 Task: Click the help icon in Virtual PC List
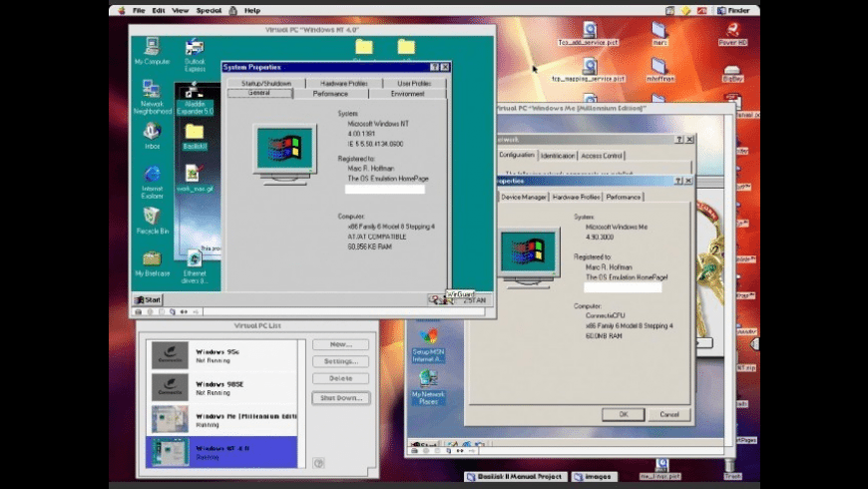click(x=318, y=463)
